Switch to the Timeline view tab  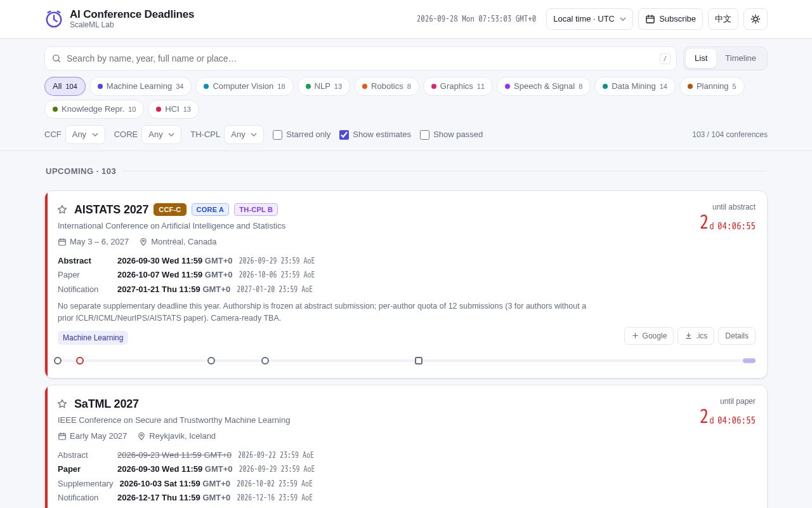(x=740, y=58)
